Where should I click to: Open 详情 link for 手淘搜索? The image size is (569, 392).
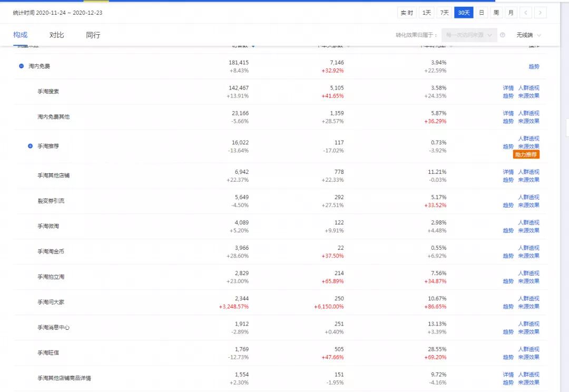(508, 88)
